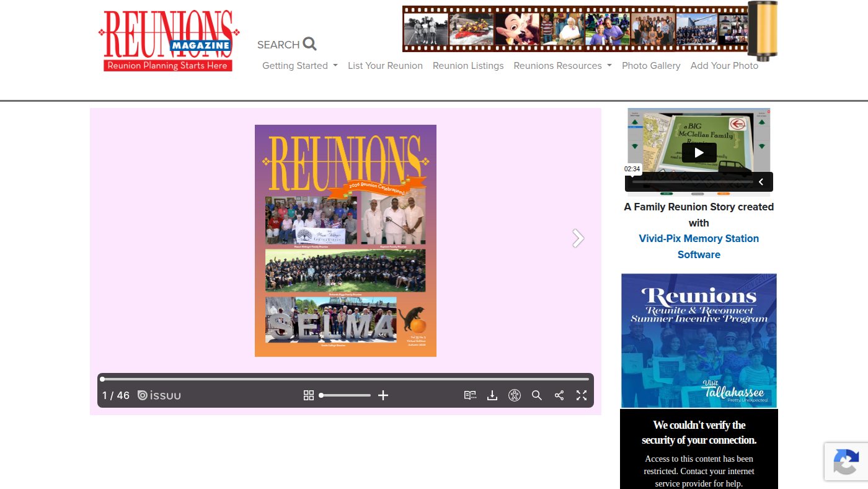Follow the Vivid-Pix Memory Station Software link

(x=699, y=246)
